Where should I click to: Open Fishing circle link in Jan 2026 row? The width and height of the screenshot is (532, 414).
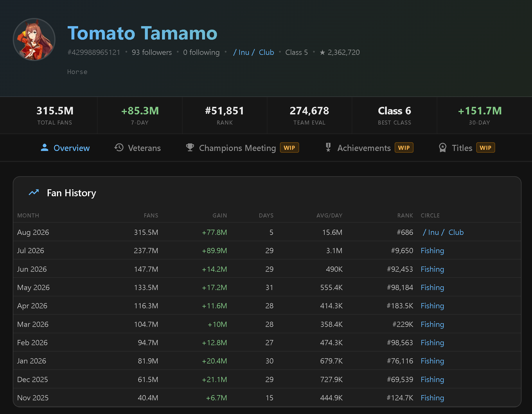(432, 361)
